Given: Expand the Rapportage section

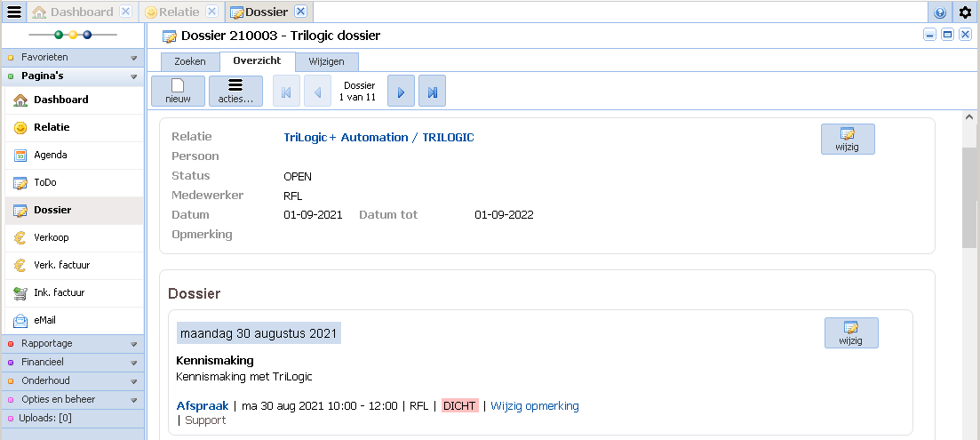Looking at the screenshot, I should pos(71,344).
